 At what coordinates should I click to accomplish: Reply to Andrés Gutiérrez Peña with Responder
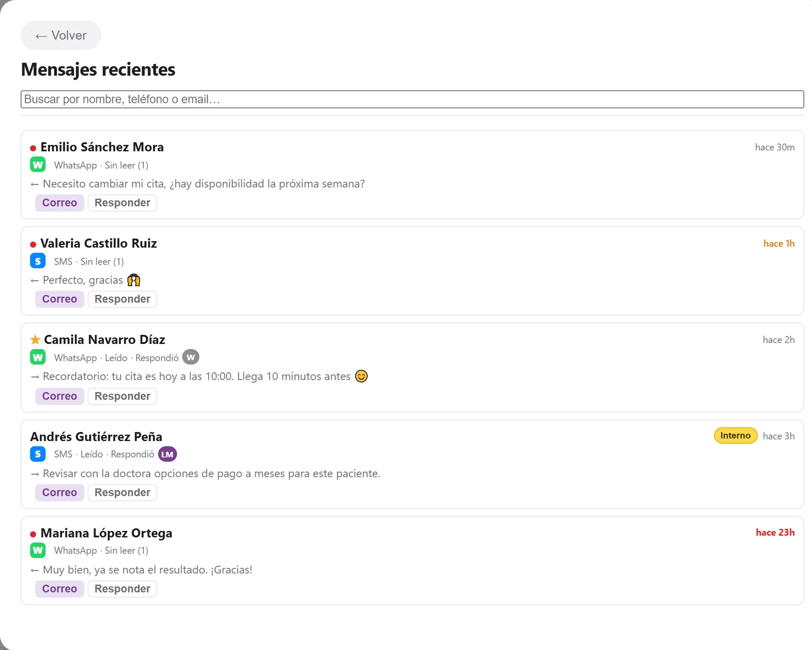(x=122, y=492)
